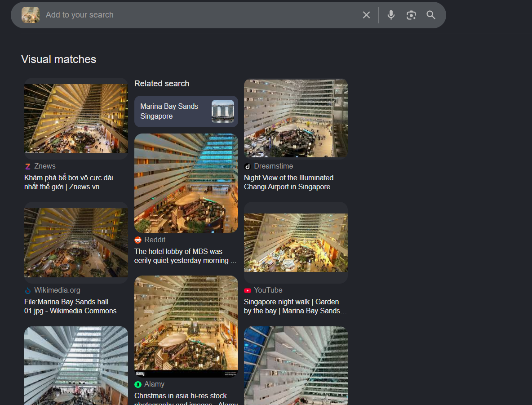
Task: Select the Alamy Christmas lobby image
Action: click(x=186, y=326)
